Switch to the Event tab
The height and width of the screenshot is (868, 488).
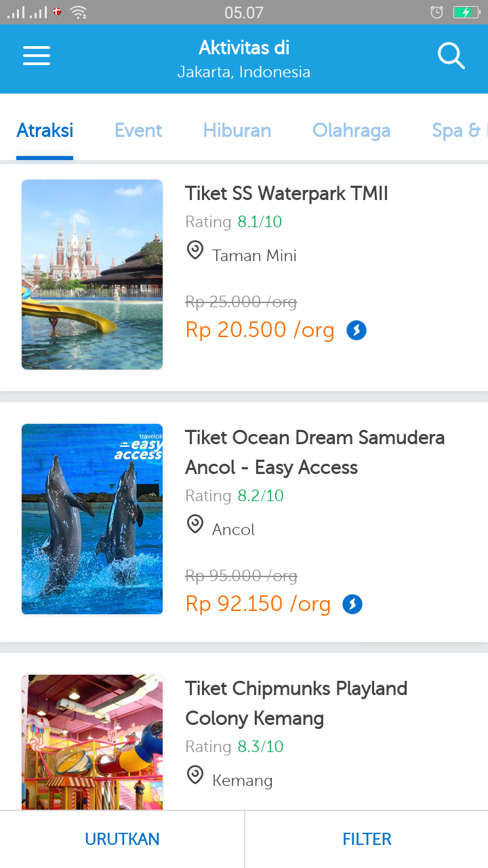(x=138, y=130)
